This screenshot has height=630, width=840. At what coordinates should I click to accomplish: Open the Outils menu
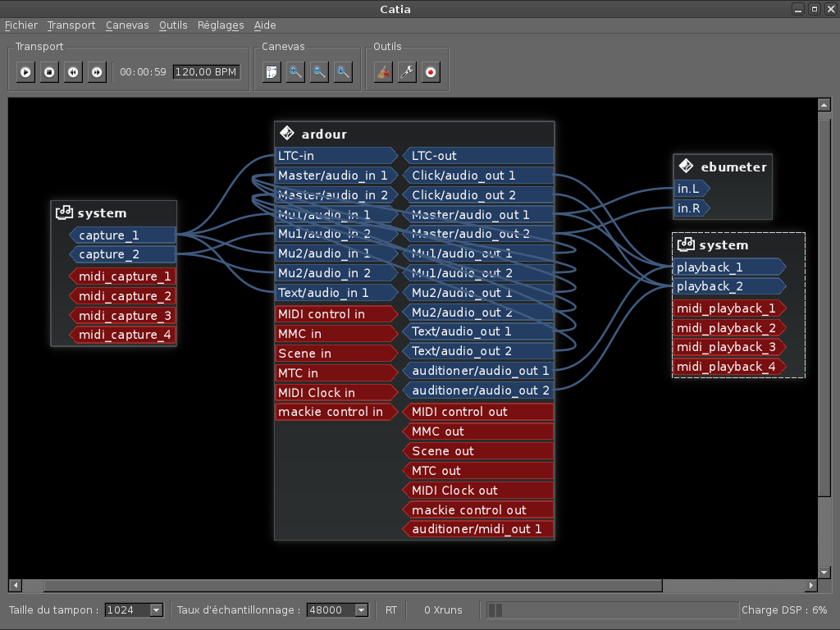point(173,25)
